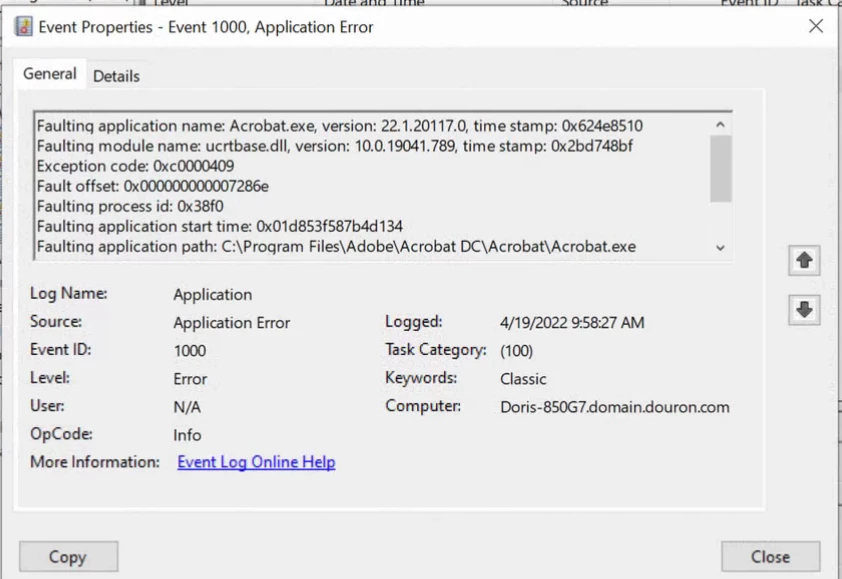Click the Event ID value '1000'

pyautogui.click(x=190, y=351)
